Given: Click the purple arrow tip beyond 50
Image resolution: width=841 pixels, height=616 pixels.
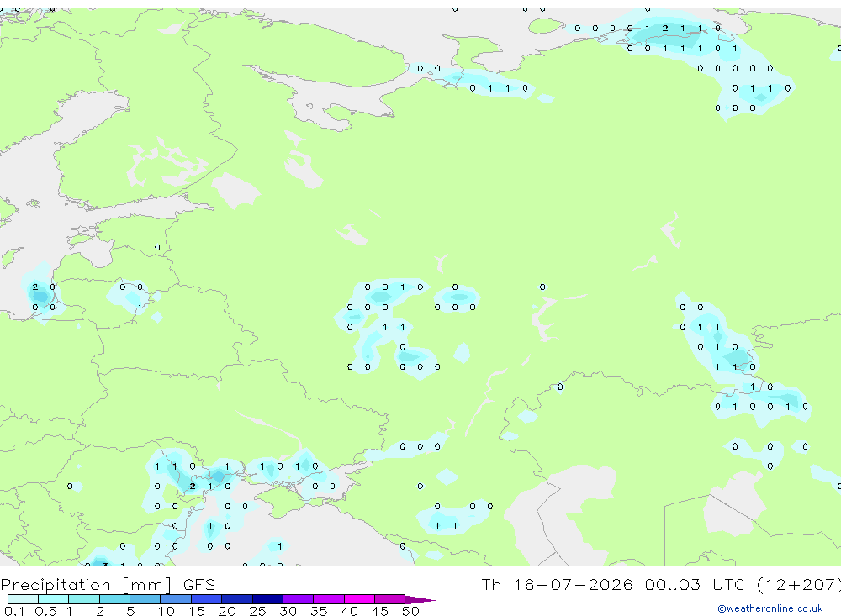Looking at the screenshot, I should tap(420, 599).
